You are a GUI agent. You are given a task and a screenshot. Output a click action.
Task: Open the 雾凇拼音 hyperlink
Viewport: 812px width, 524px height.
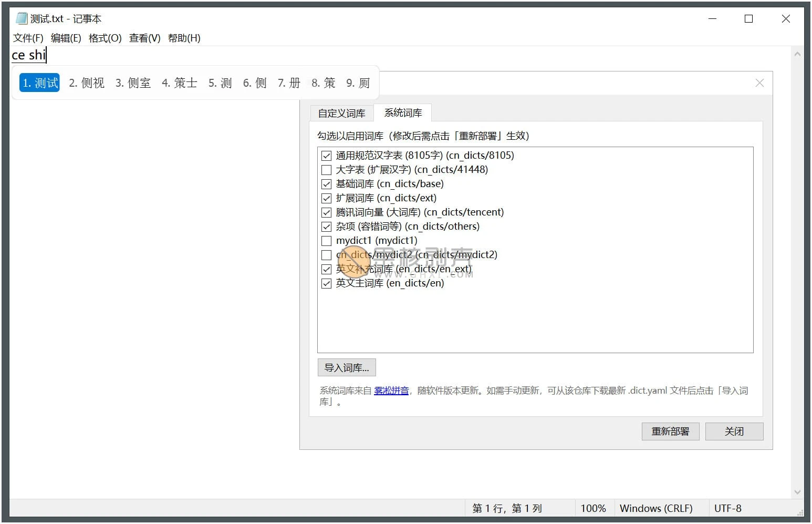coord(391,391)
